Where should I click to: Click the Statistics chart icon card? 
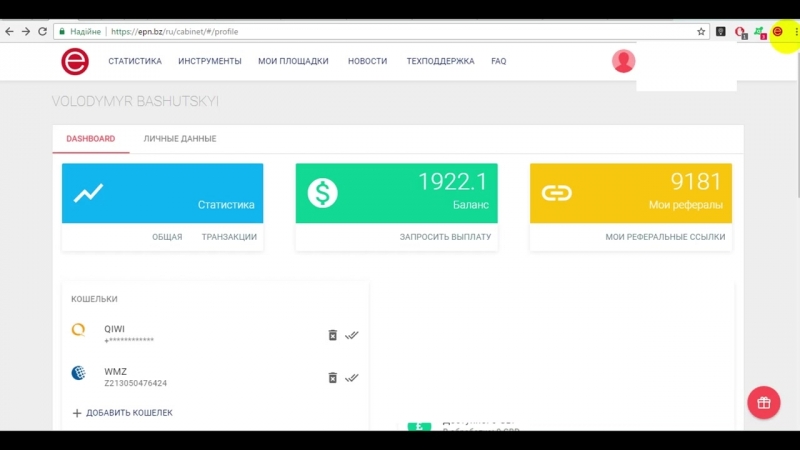coord(88,193)
